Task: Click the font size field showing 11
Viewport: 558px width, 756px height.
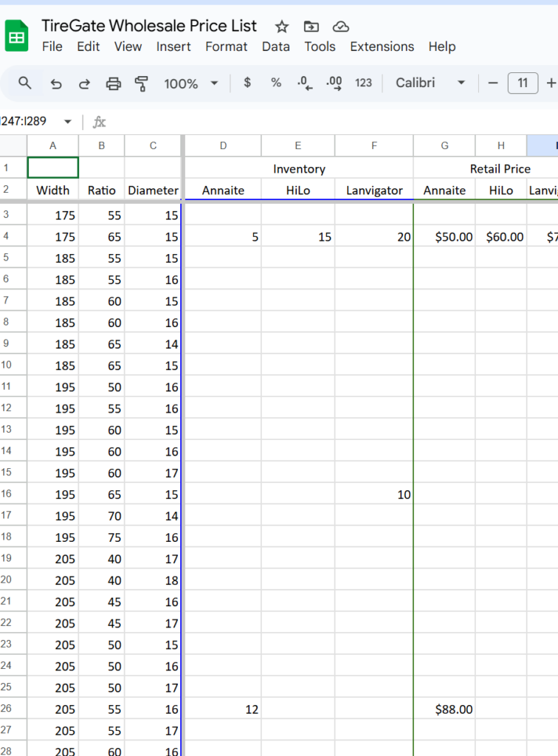Action: click(523, 83)
